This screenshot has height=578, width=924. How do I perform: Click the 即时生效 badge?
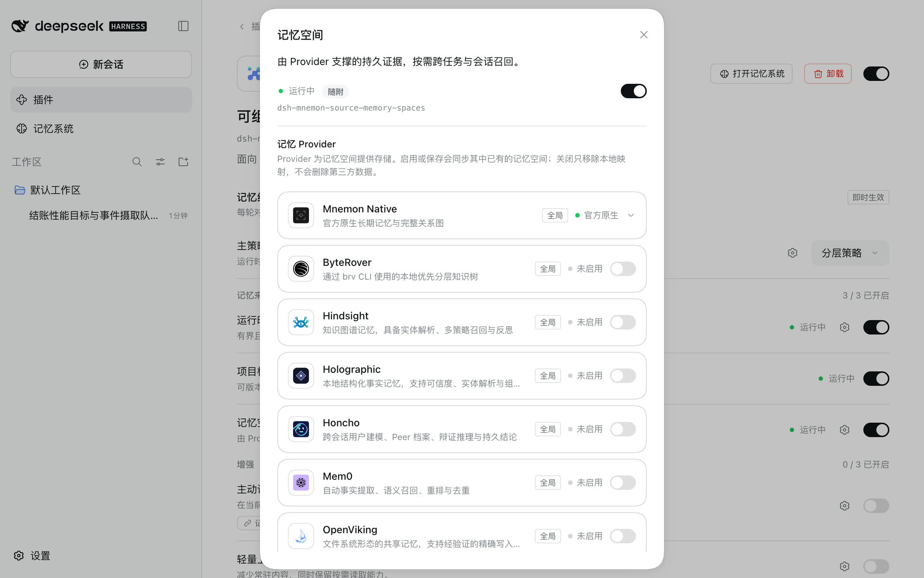(x=868, y=197)
